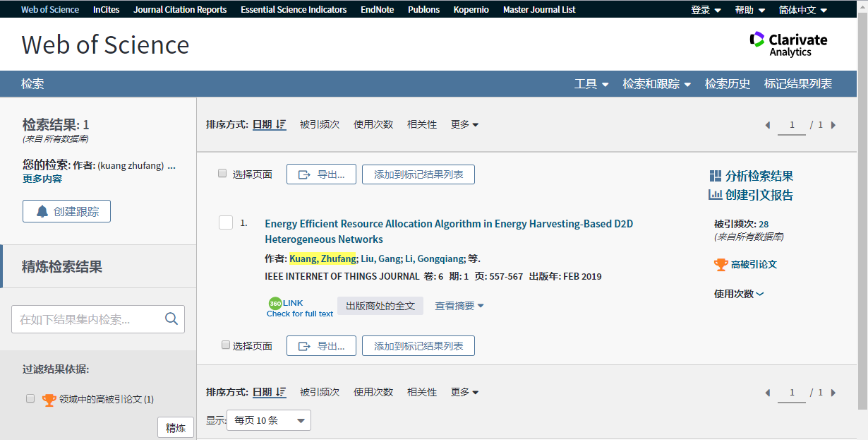
Task: Open the 每页 10 条 display dropdown
Action: [269, 420]
